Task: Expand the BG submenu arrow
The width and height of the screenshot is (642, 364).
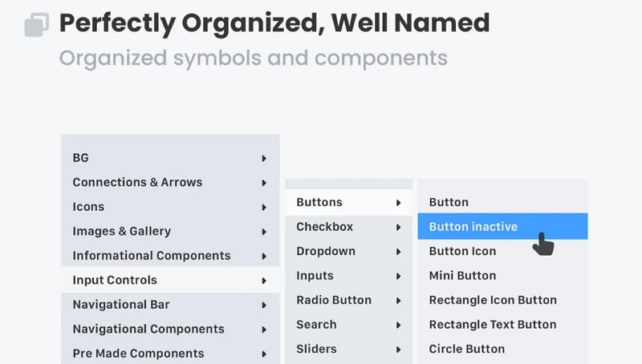Action: point(263,158)
